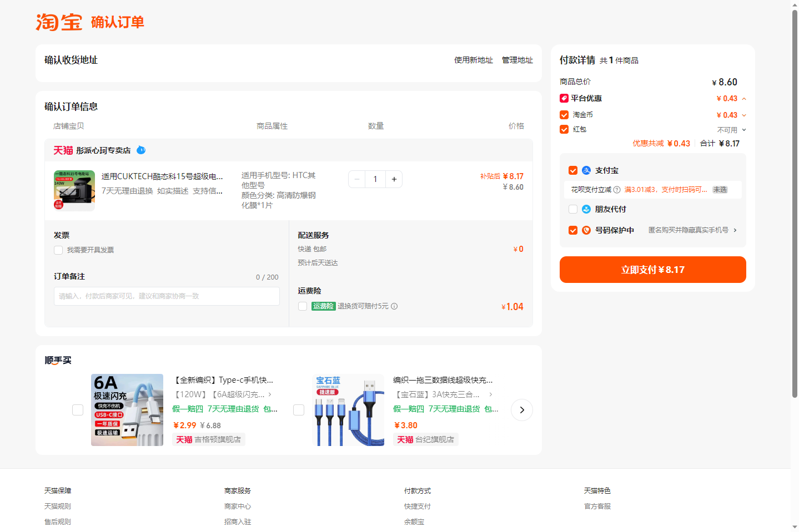This screenshot has height=532, width=799.
Task: Uncheck the 淘金币 discount checkbox
Action: [564, 115]
